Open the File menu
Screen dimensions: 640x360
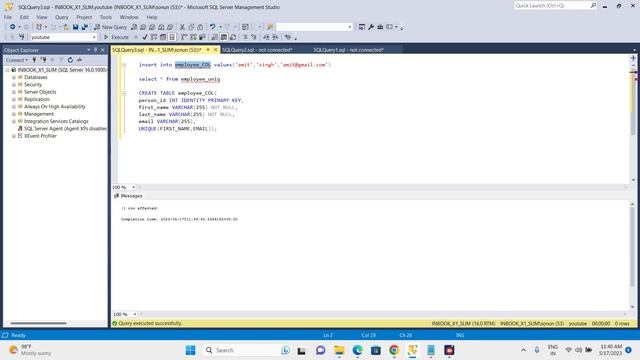[8, 17]
